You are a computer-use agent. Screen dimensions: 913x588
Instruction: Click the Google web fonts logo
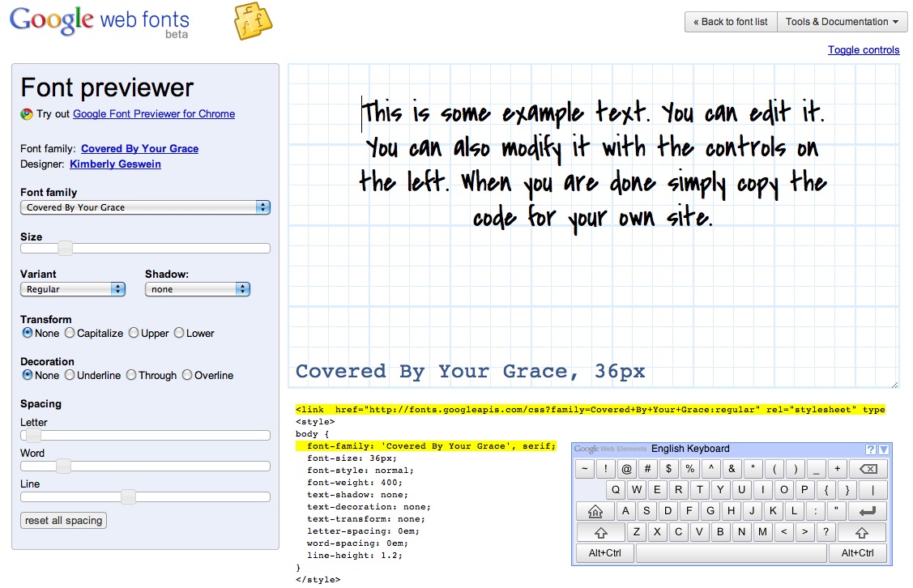100,22
